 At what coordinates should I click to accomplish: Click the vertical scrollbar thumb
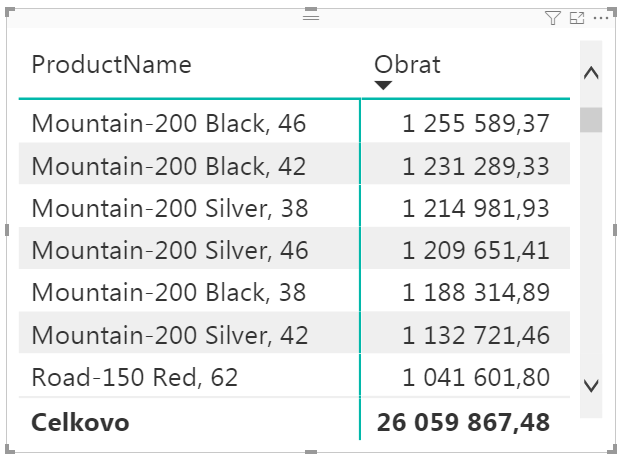[x=591, y=120]
